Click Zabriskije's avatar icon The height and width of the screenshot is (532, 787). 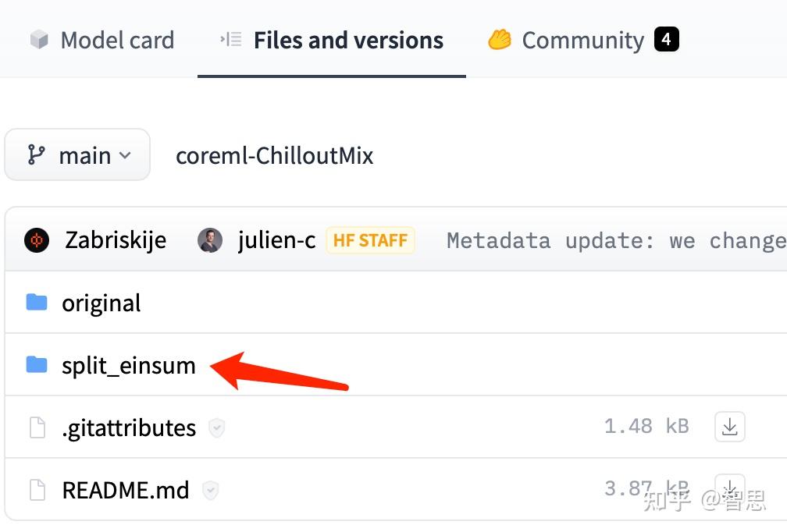pos(37,239)
